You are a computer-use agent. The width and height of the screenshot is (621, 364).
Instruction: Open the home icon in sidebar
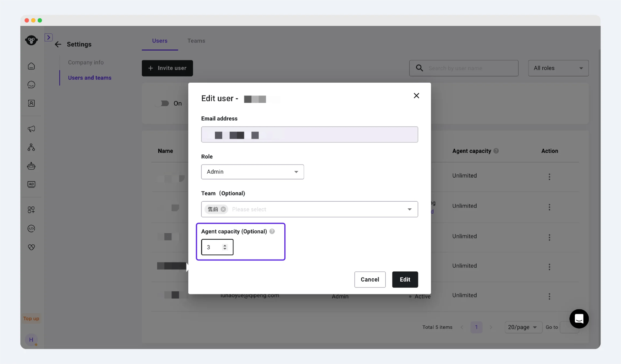[31, 66]
